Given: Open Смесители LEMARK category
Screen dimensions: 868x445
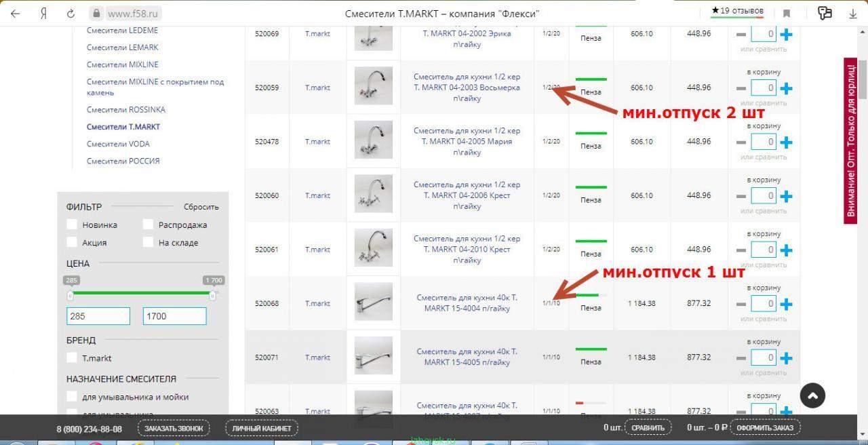Looking at the screenshot, I should 123,47.
